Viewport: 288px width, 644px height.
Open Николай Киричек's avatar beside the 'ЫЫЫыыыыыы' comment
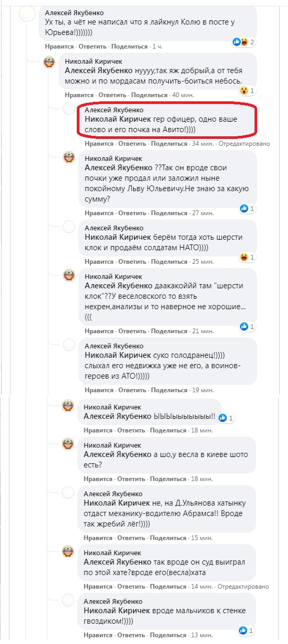click(x=69, y=406)
